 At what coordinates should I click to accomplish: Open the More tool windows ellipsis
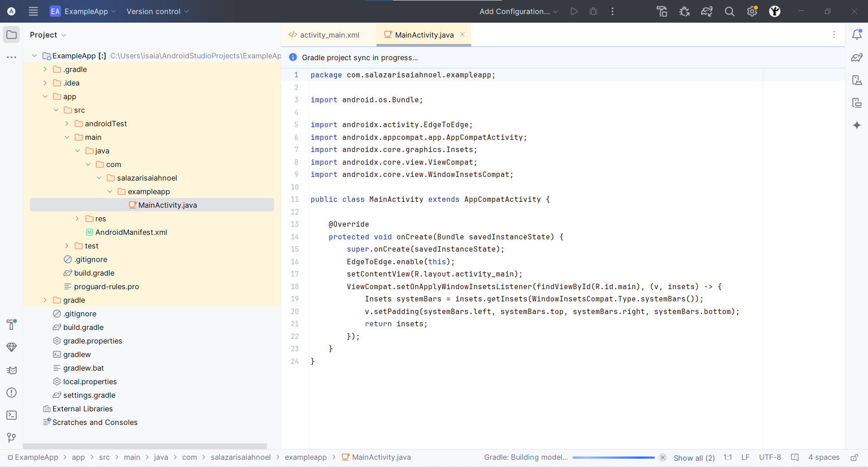tap(12, 57)
